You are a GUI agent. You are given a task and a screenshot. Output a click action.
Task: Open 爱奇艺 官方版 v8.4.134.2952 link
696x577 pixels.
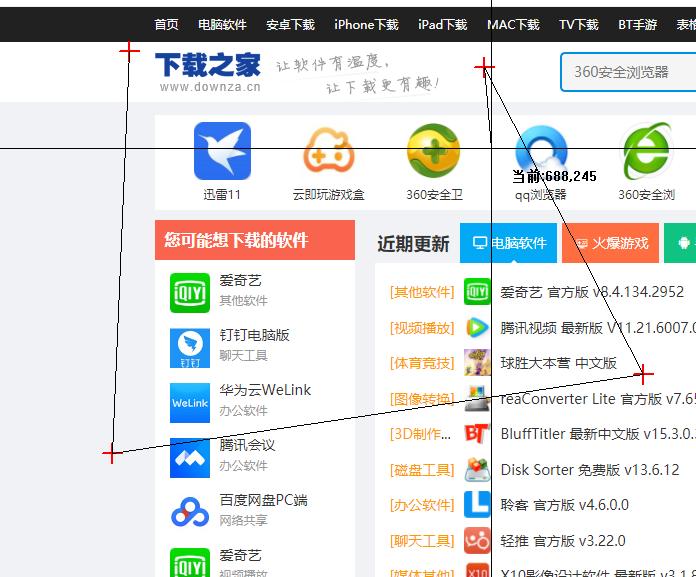coord(592,292)
